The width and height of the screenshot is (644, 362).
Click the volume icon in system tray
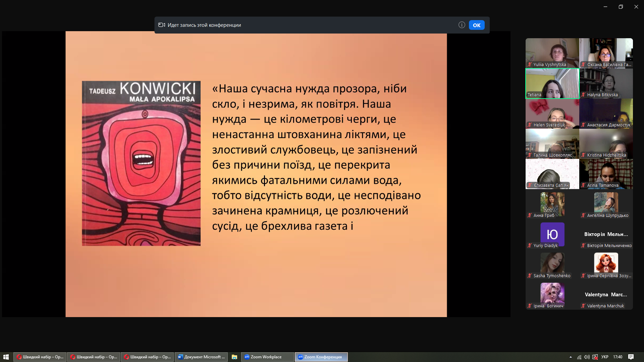[587, 357]
